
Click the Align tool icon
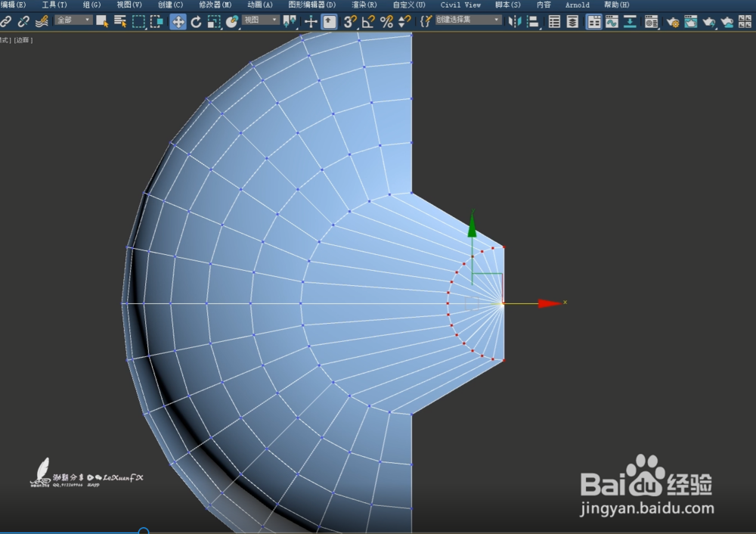coord(533,21)
